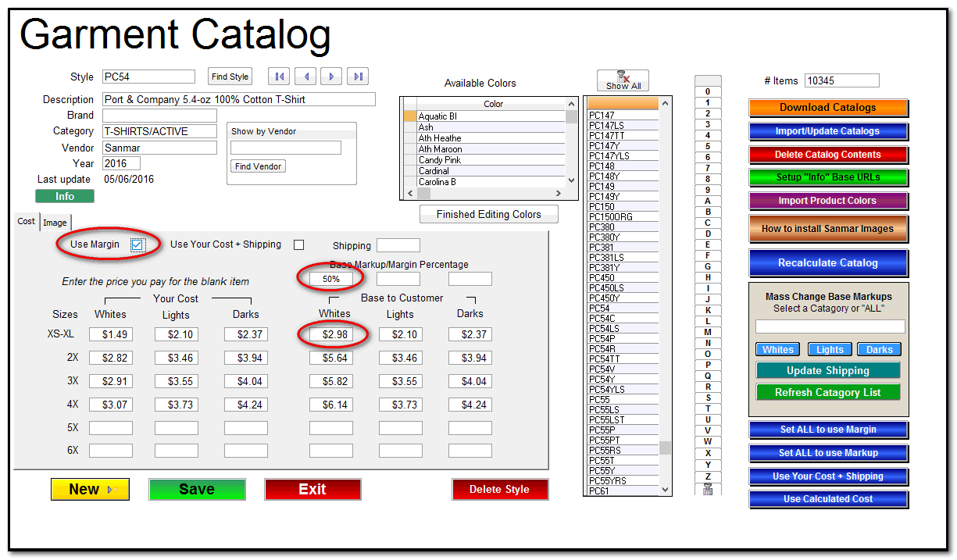The image size is (957, 560).
Task: Toggle the Use Margin checkbox
Action: coord(137,245)
